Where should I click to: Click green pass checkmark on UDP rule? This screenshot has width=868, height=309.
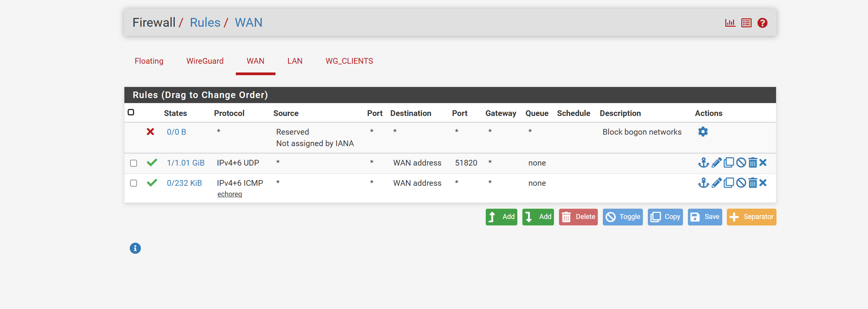[x=152, y=163]
